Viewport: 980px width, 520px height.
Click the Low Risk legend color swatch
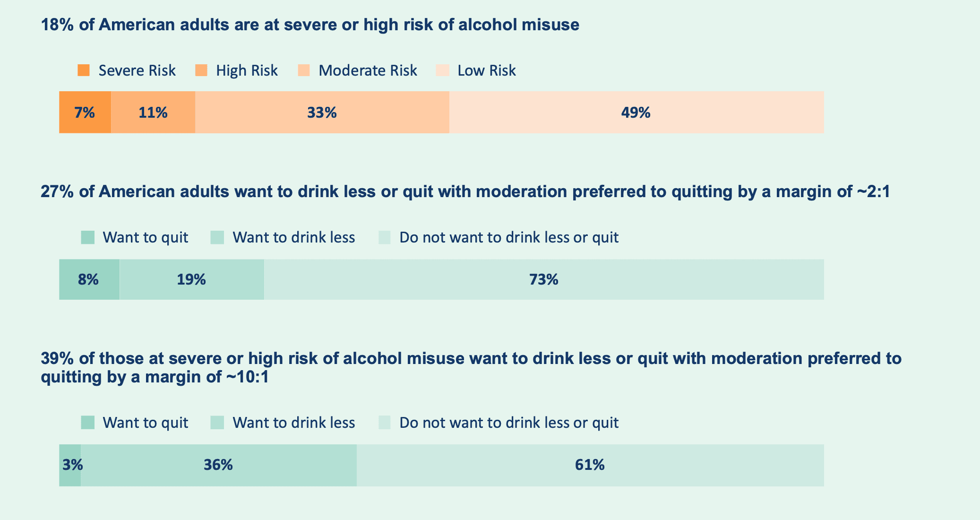coord(443,70)
